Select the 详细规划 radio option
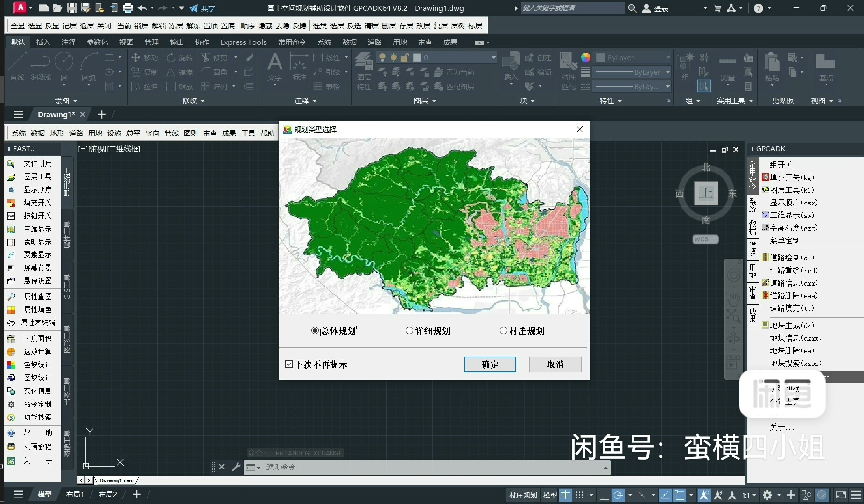864x504 pixels. click(x=409, y=331)
